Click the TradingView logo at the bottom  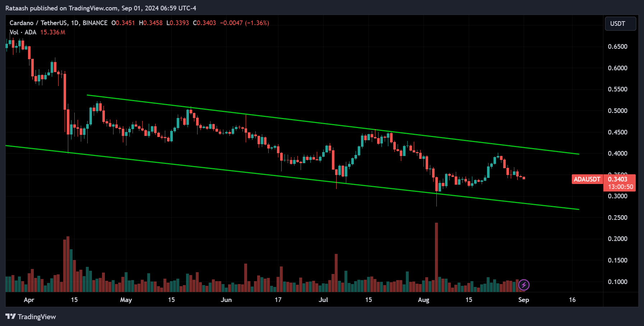[31, 317]
